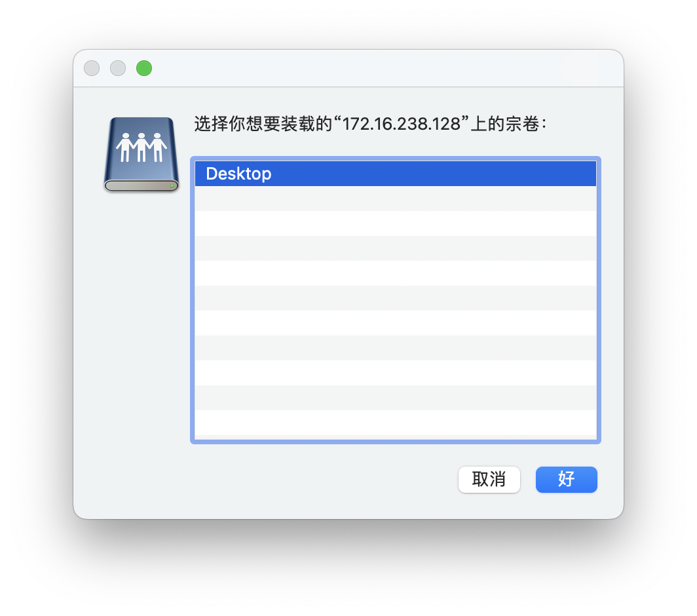Cancel the dialog using the 取消 button
This screenshot has width=697, height=616.
tap(489, 479)
